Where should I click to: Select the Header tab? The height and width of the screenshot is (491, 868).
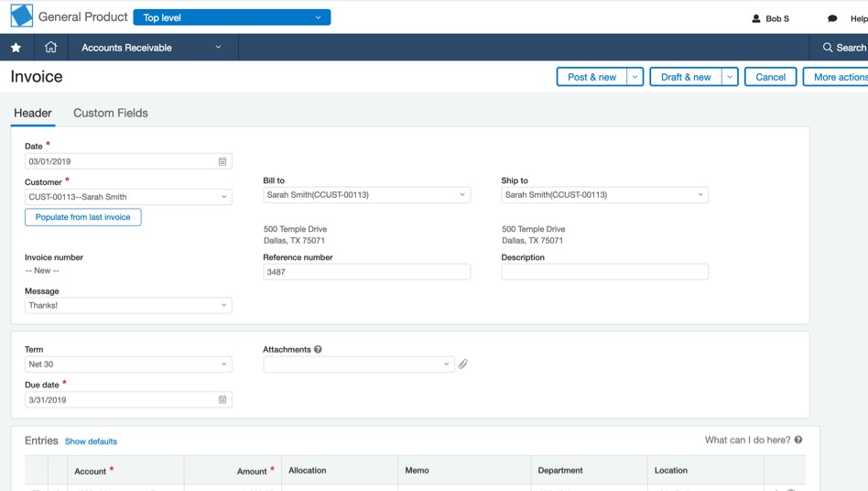(x=33, y=113)
